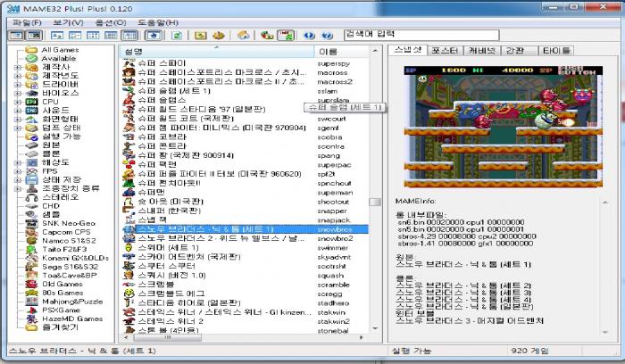Expand the 제작년도 tree node
This screenshot has width=625, height=364.
[18, 76]
